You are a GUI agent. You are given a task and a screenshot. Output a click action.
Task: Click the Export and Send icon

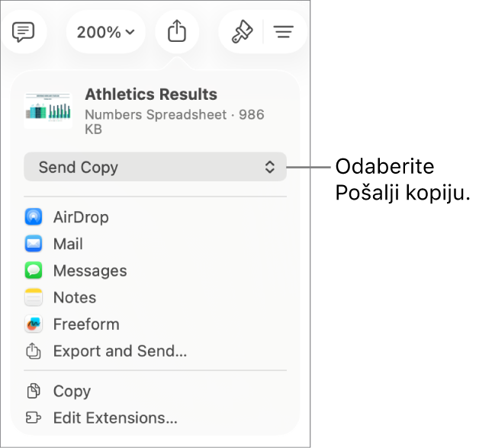[x=34, y=351]
